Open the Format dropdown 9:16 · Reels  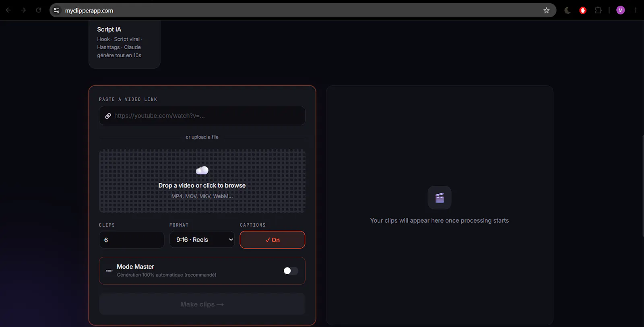[x=202, y=240]
